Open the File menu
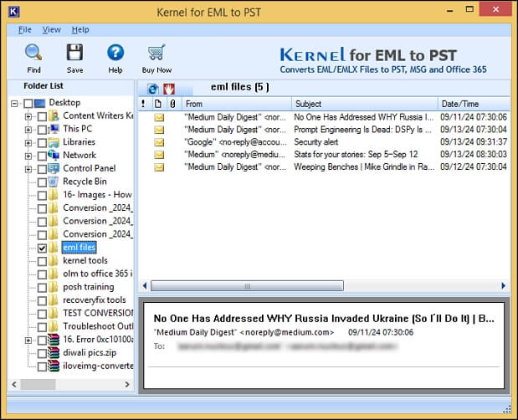 point(25,30)
